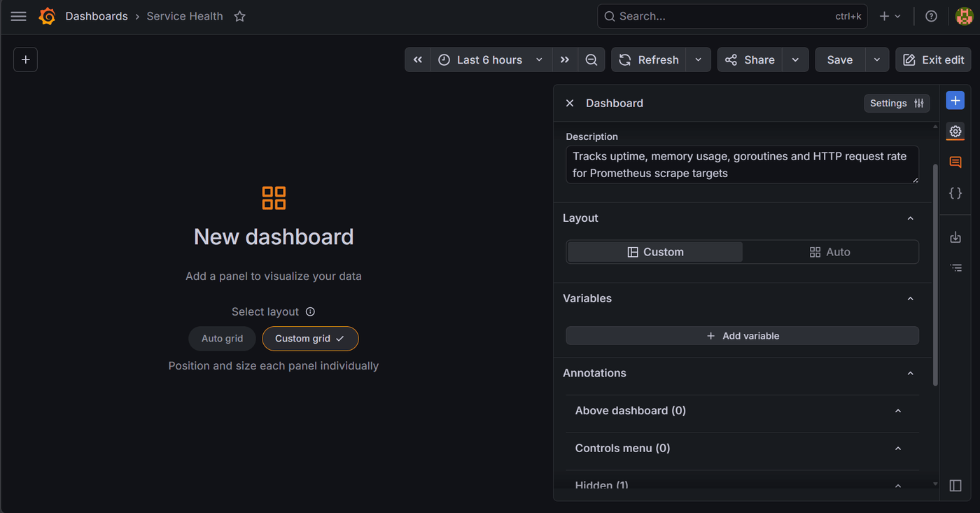
Task: Click the plus button at the canvas top-left
Action: click(x=26, y=60)
